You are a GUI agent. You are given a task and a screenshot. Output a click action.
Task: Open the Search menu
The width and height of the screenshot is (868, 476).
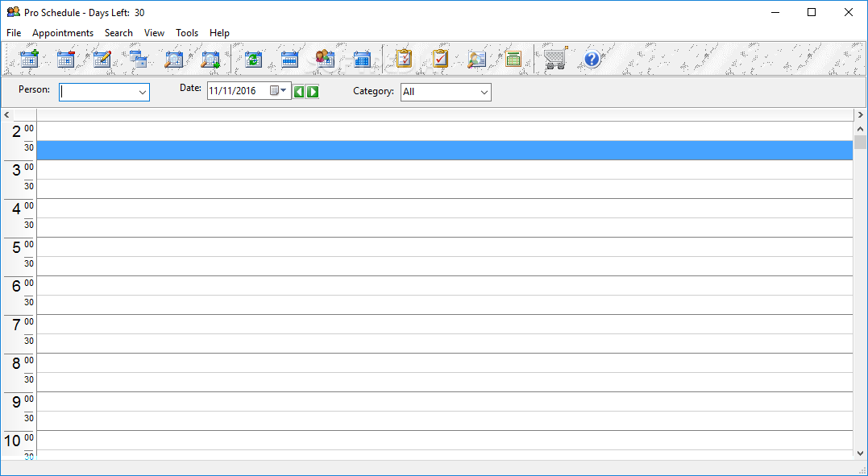point(118,33)
